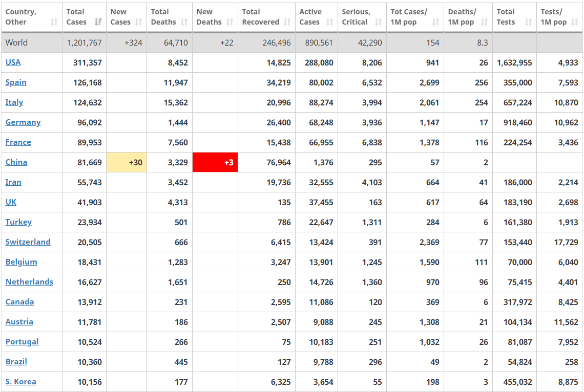Open the Spain country page link
Viewport: 584px width, 392px height.
16,82
